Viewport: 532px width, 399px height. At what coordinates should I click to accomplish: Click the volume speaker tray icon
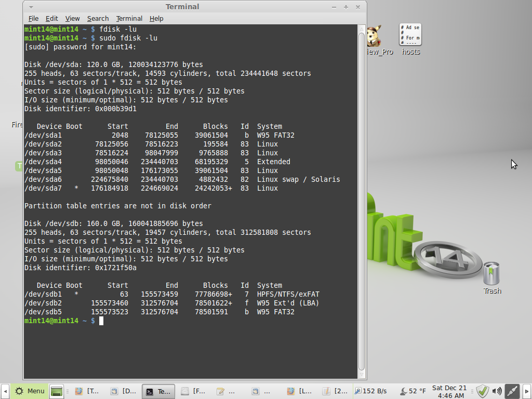[497, 391]
